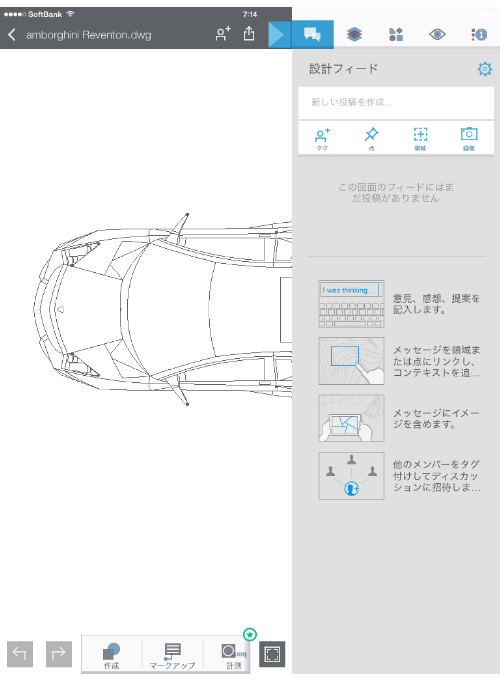Tap the 'I was thinking' keyboard thumbnail
500x680 pixels.
351,304
